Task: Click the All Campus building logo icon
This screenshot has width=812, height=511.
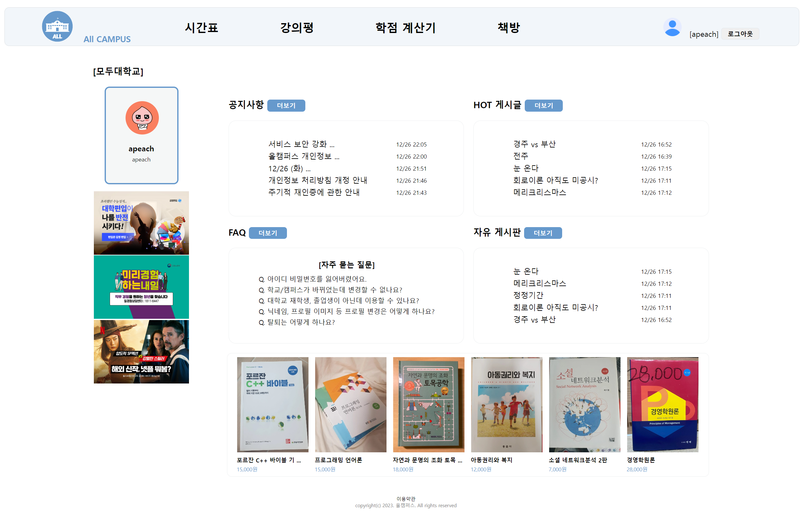Action: [x=57, y=27]
